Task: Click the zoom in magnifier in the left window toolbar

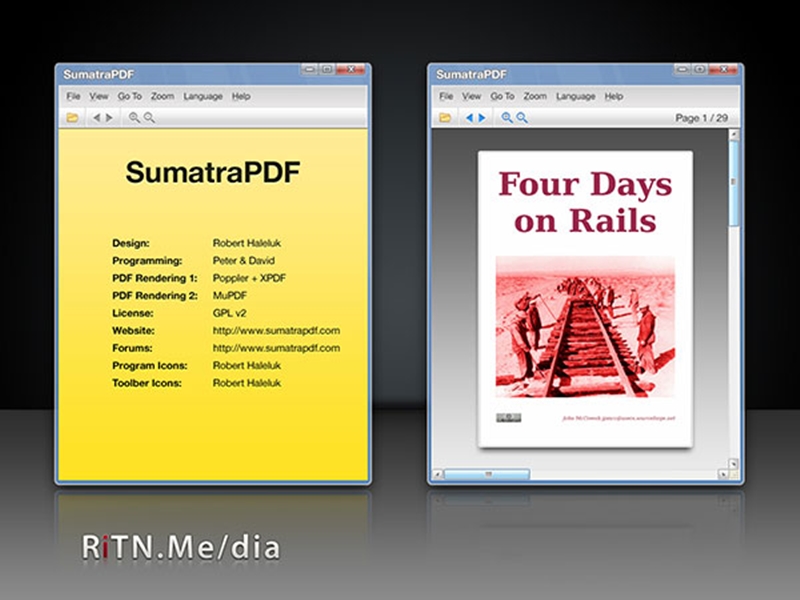Action: (x=134, y=118)
